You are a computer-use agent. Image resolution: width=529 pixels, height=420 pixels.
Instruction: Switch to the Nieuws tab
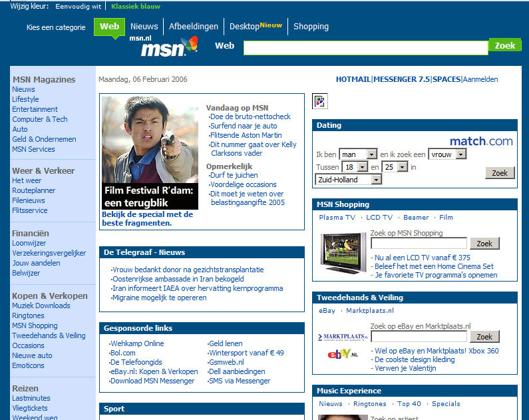point(144,27)
